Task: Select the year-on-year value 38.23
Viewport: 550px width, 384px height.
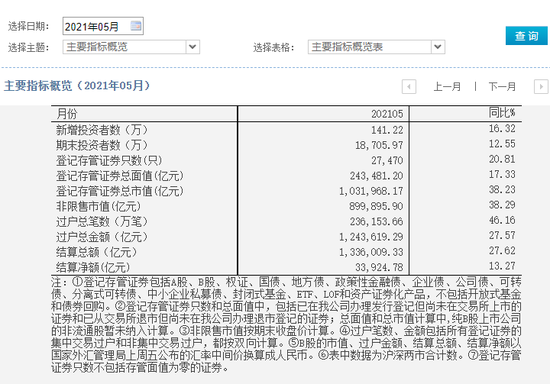Action: tap(502, 190)
